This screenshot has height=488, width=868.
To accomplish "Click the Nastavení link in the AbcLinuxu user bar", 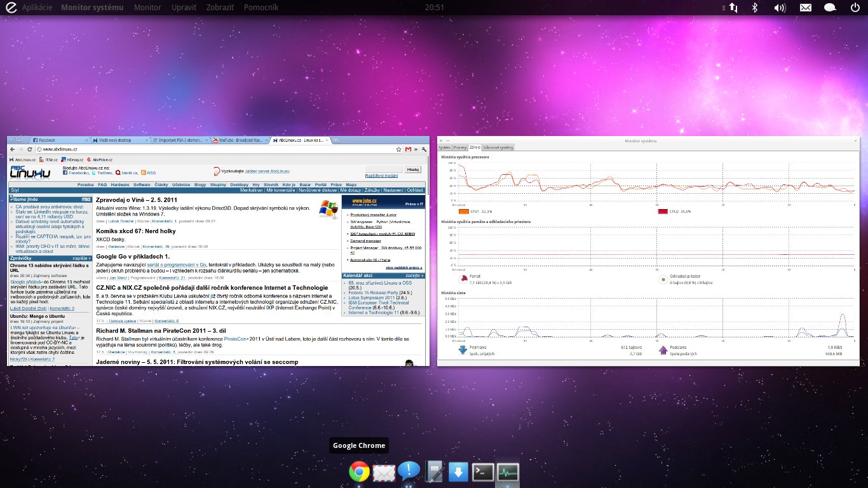I will tap(393, 190).
